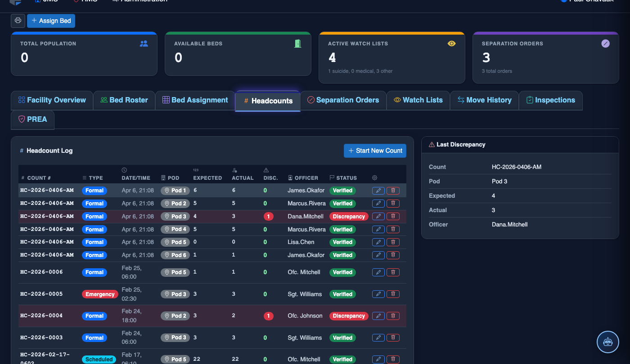Screen dimensions: 630x364
Task: Delete the HC-2026-0406-AM Pod 3 discrepancy row
Action: [393, 217]
